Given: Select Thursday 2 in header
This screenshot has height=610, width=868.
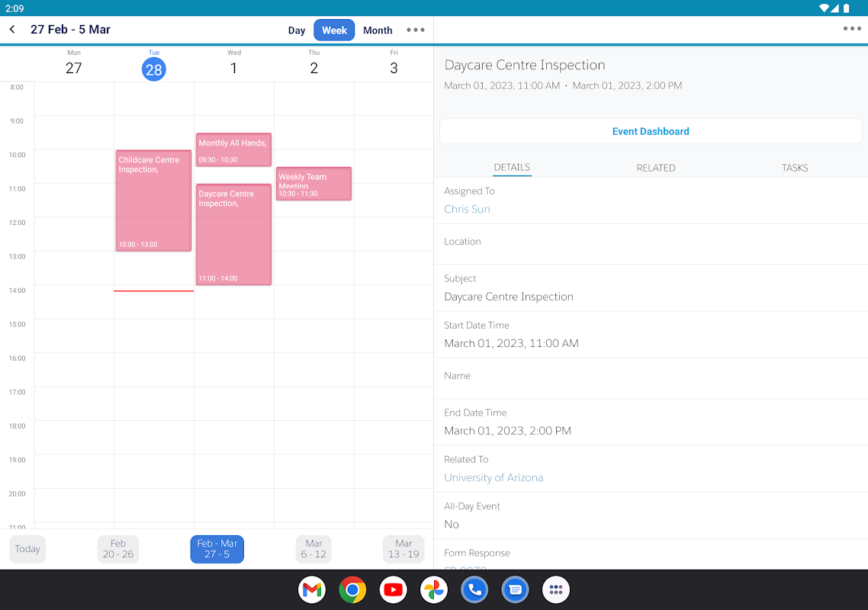Looking at the screenshot, I should pos(314,63).
